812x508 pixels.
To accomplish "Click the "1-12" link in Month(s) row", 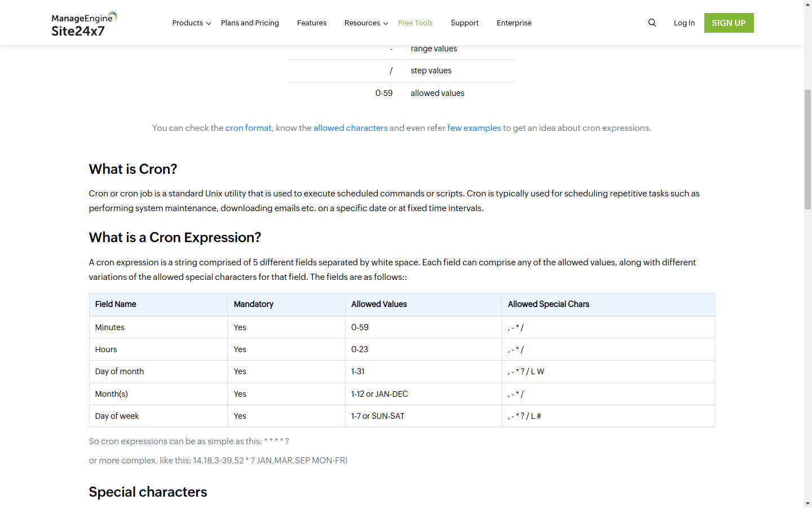I will click(x=358, y=393).
